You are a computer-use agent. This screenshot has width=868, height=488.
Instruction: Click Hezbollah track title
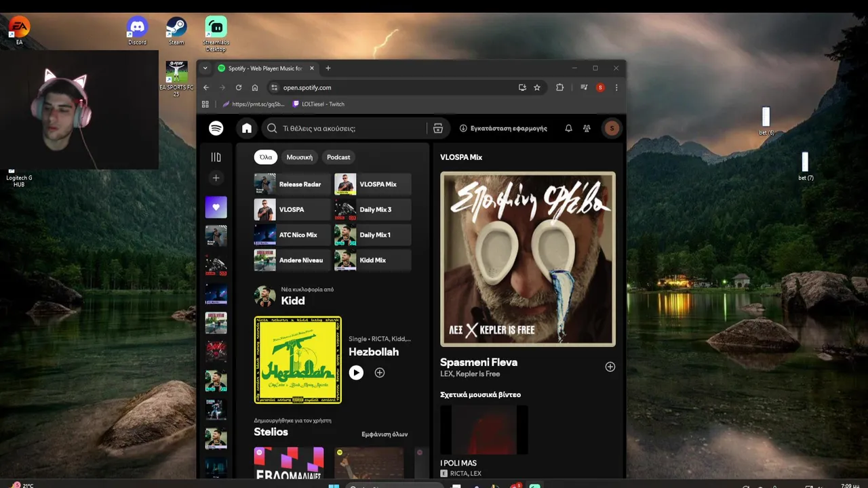pyautogui.click(x=374, y=352)
